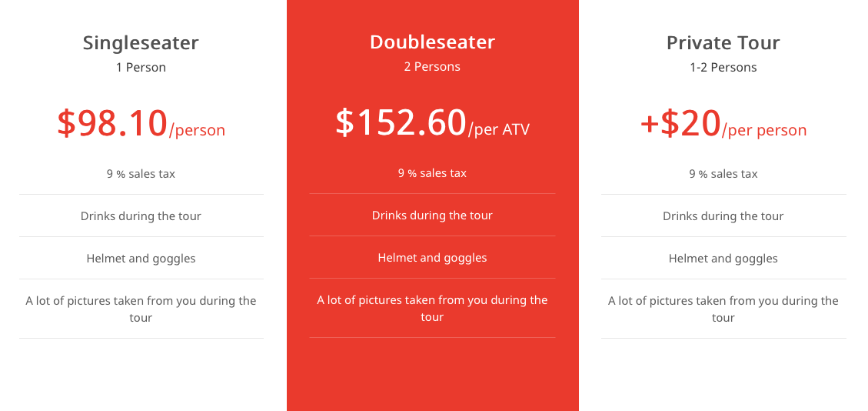Click '9 % sales tax' under Private Tour
Screen dimensions: 868x411
coord(723,174)
